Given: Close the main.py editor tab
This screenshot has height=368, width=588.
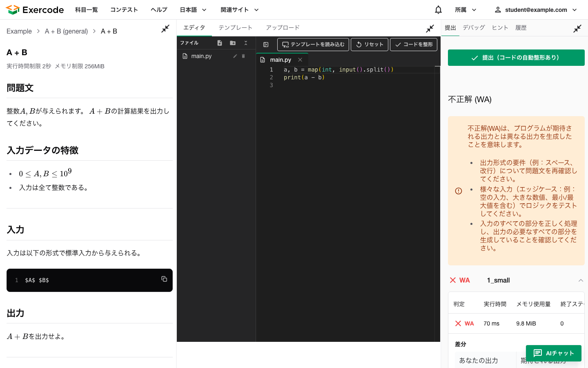Looking at the screenshot, I should pyautogui.click(x=300, y=60).
